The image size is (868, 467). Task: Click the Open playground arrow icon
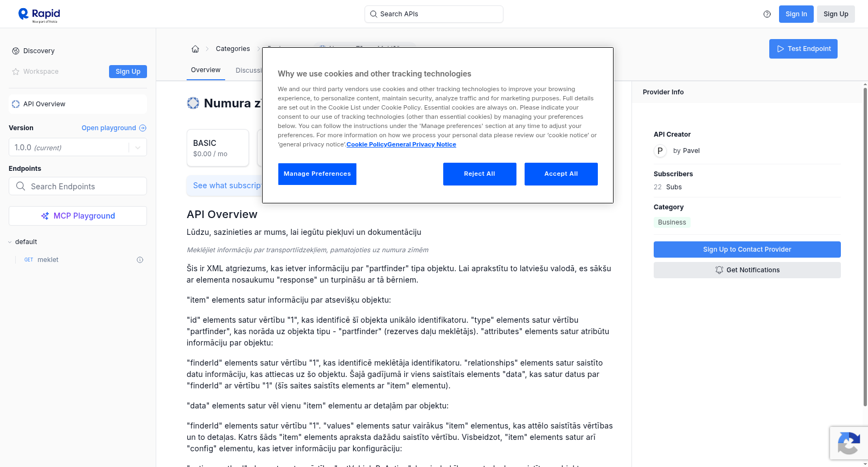(x=143, y=128)
